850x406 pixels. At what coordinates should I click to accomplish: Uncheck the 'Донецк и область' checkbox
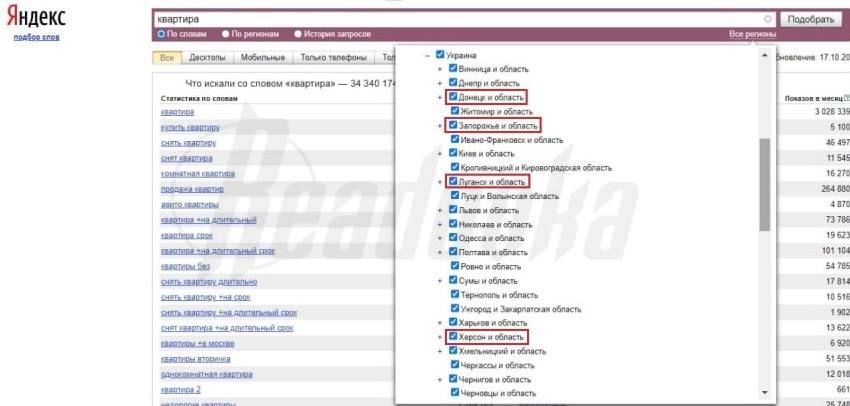pyautogui.click(x=454, y=97)
